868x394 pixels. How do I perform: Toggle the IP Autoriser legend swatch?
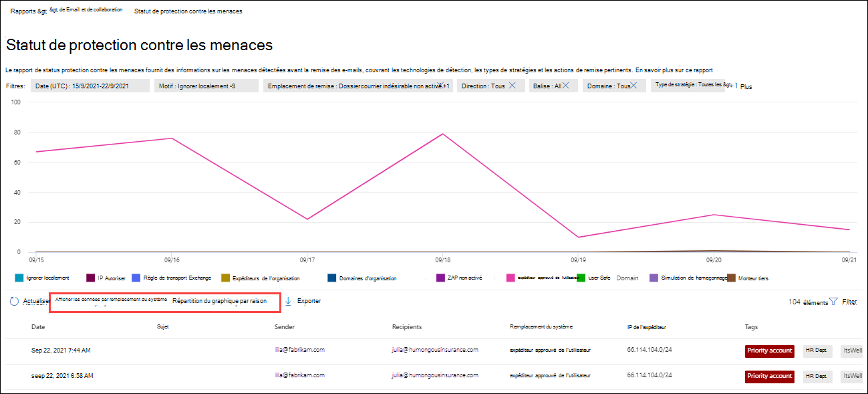pos(91,278)
